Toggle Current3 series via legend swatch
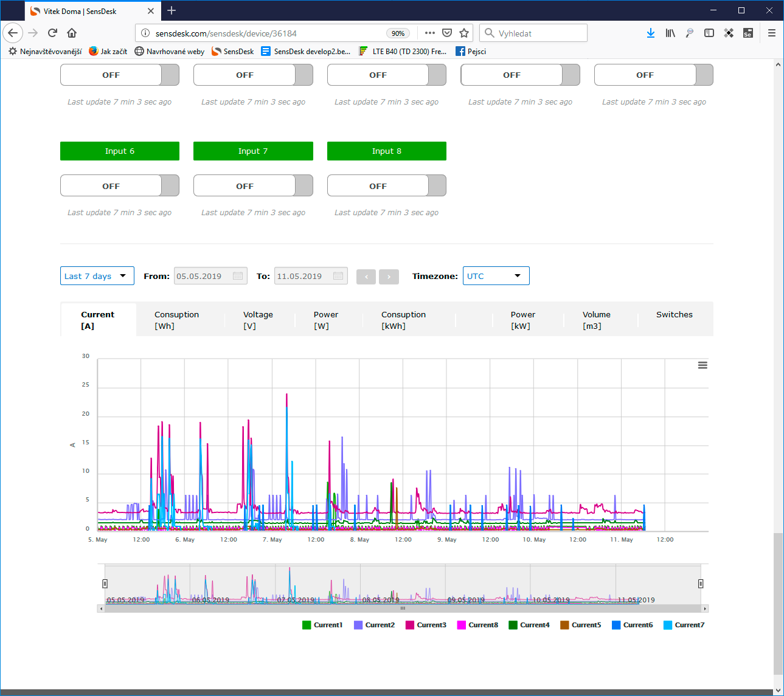 tap(410, 625)
